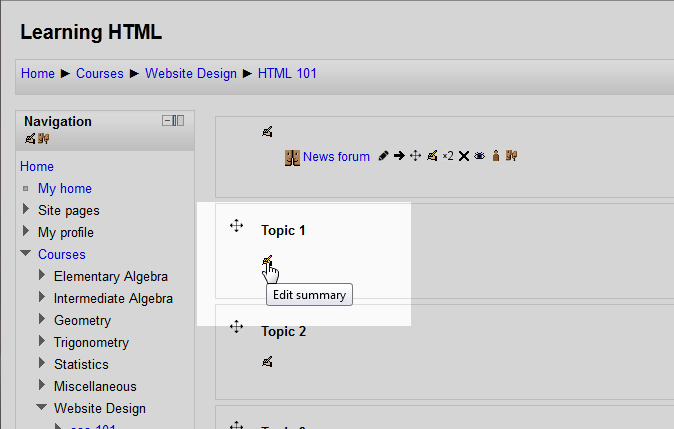Open News forum assign roles icon
Screen dimensions: 674x429
pos(495,156)
